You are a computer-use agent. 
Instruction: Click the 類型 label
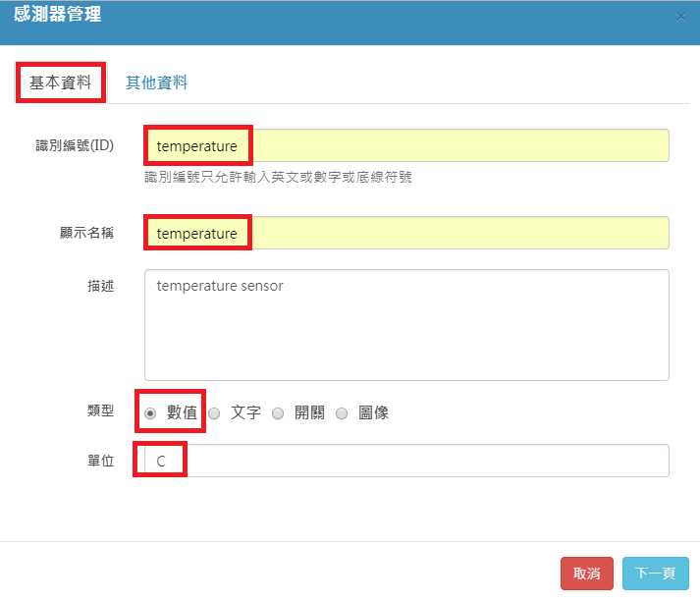(100, 411)
